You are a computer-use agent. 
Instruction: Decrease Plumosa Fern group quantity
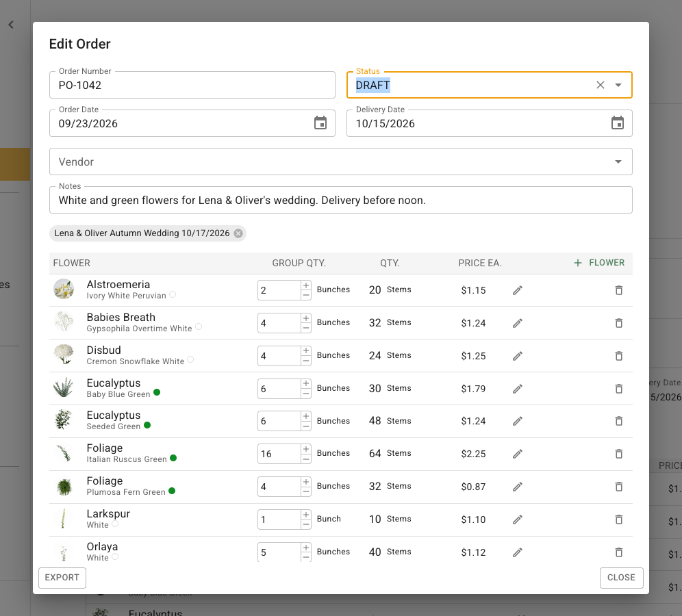click(x=306, y=491)
